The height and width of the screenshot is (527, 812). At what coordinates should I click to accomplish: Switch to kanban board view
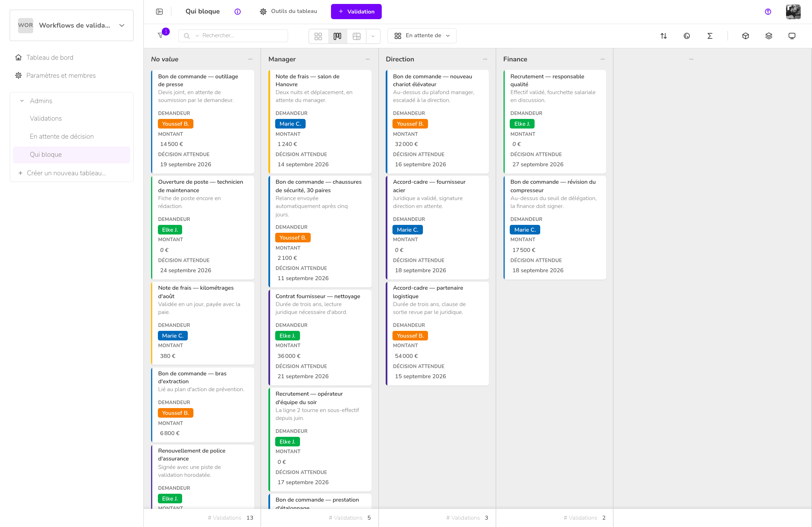(x=337, y=36)
